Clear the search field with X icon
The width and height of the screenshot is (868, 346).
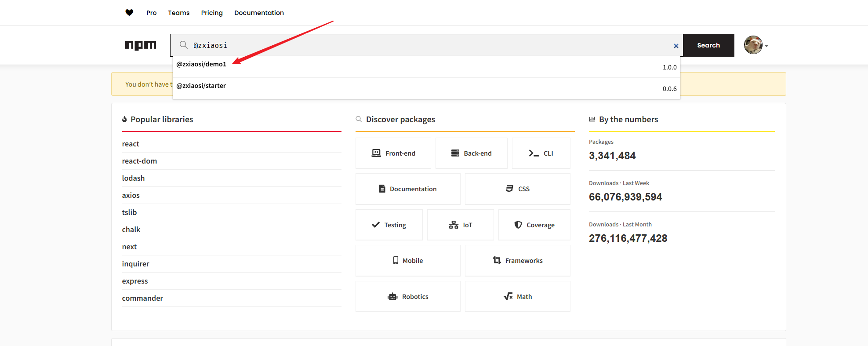coord(676,46)
